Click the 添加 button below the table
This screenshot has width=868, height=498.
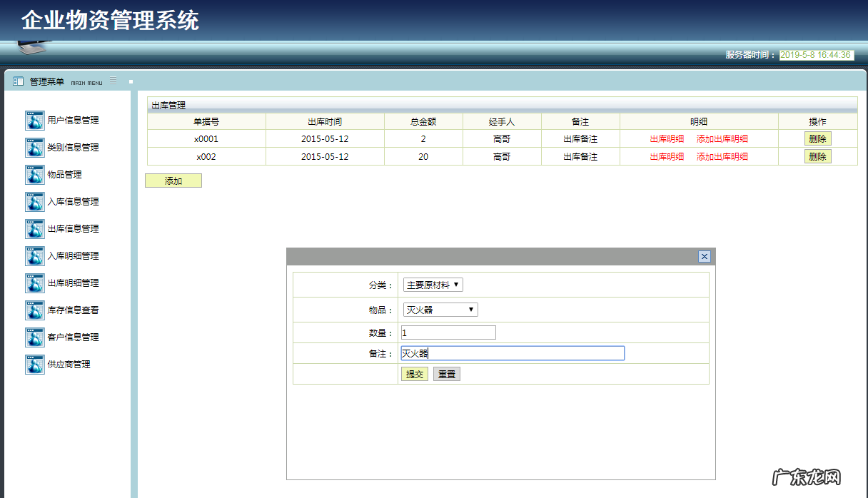pyautogui.click(x=173, y=180)
